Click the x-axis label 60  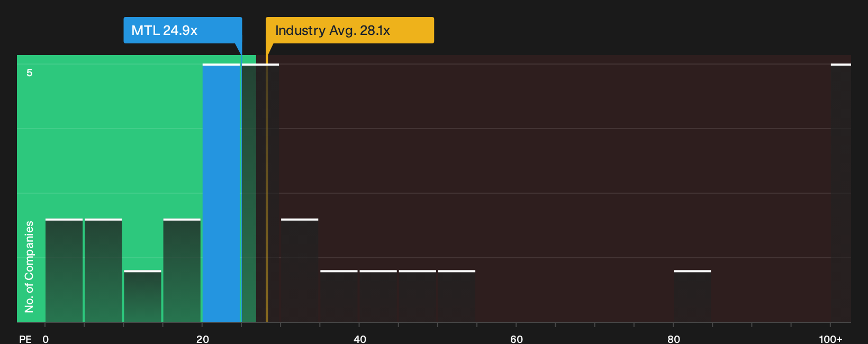(517, 339)
